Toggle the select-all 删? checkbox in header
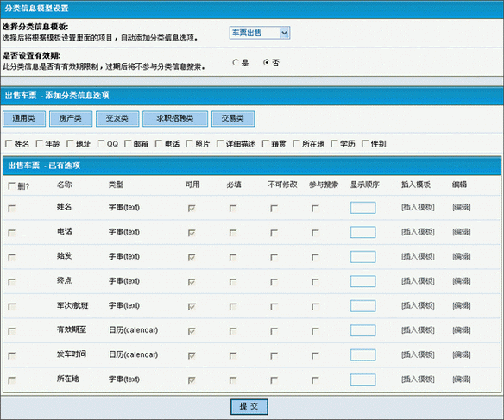This screenshot has width=504, height=420. (x=11, y=185)
